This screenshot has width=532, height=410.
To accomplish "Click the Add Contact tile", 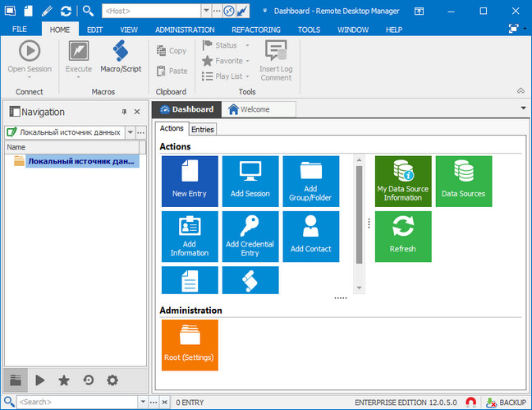I will (x=310, y=236).
